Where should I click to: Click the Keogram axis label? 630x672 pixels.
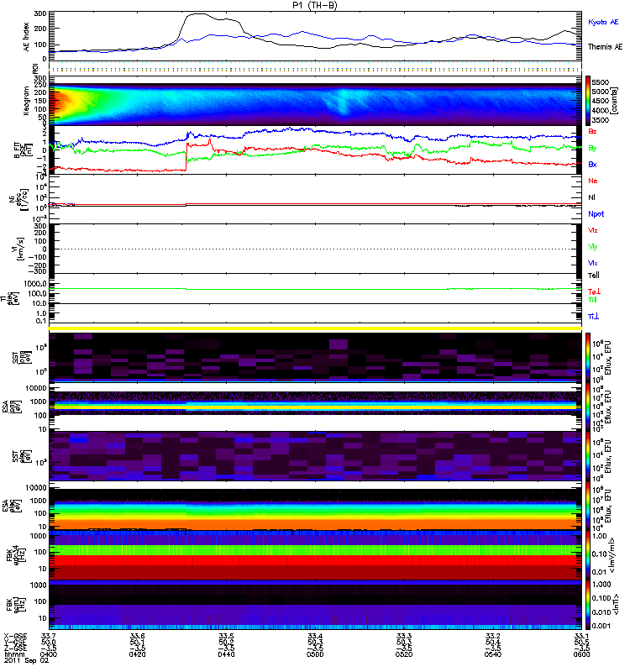tap(27, 100)
